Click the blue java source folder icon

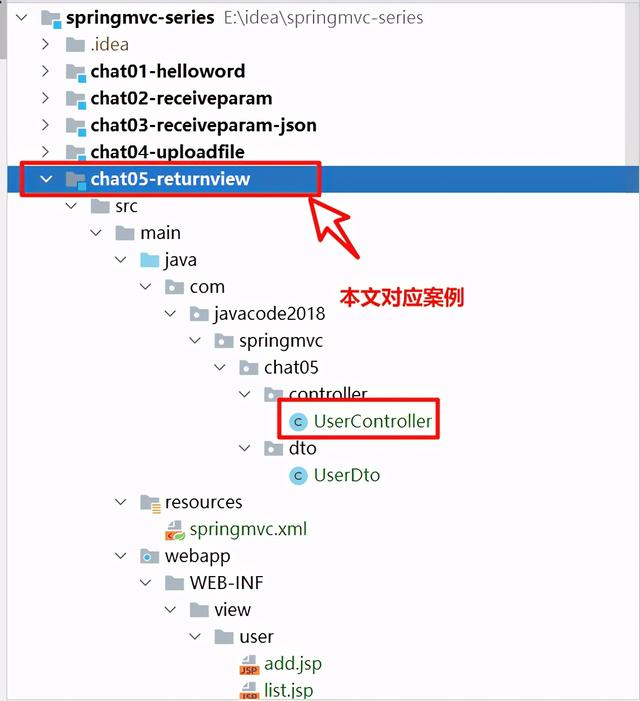tap(150, 260)
